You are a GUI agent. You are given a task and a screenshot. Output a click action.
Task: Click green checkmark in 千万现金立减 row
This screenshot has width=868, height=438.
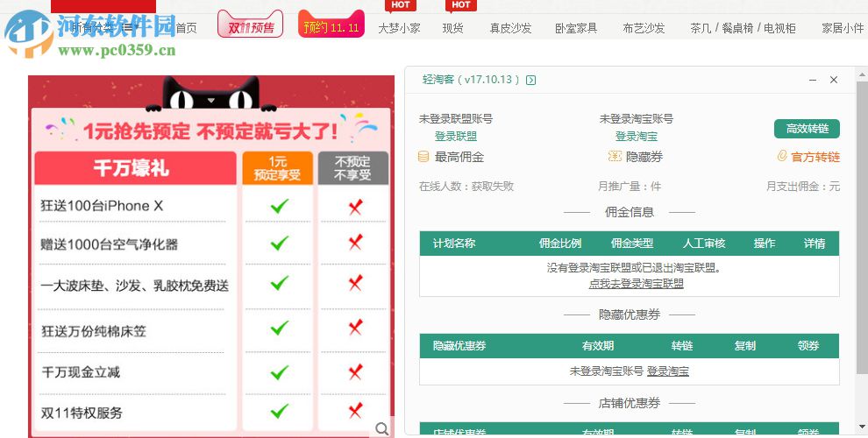click(x=280, y=372)
